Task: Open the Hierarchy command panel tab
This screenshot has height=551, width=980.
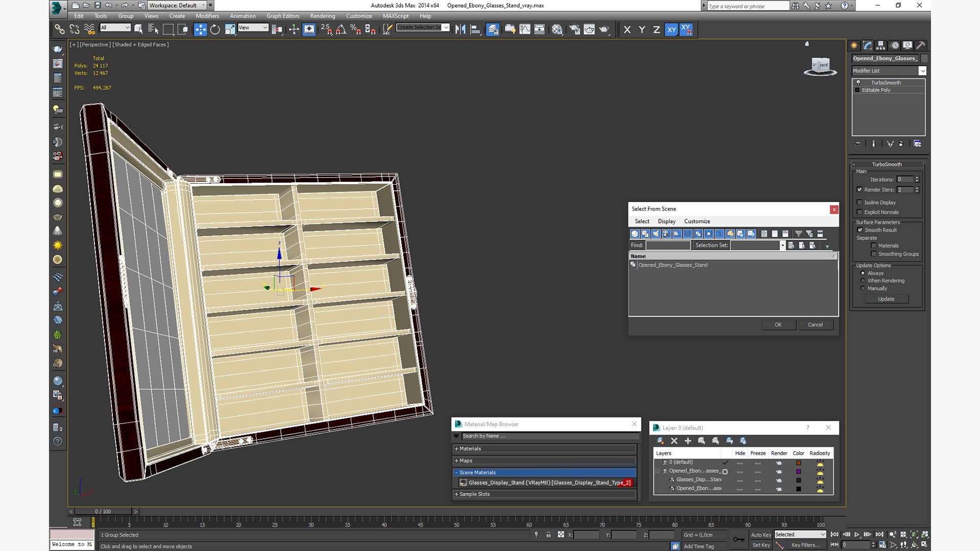Action: click(x=881, y=45)
